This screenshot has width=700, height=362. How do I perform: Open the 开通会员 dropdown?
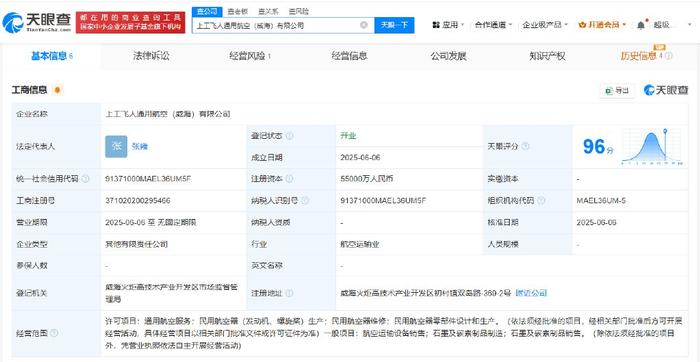(x=602, y=25)
